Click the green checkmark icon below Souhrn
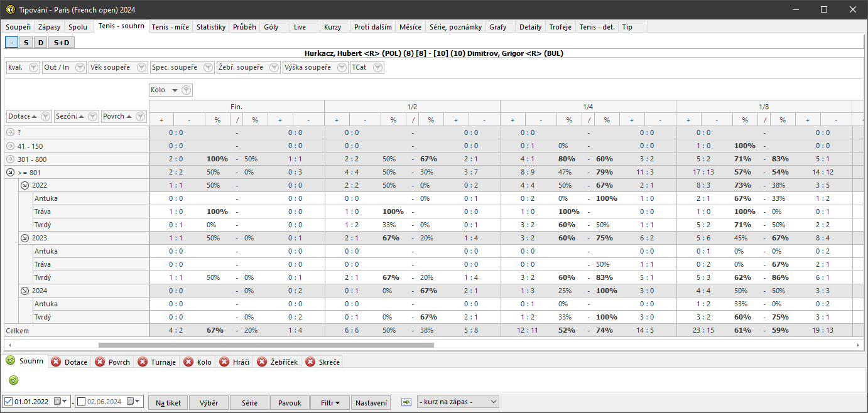 (x=14, y=380)
